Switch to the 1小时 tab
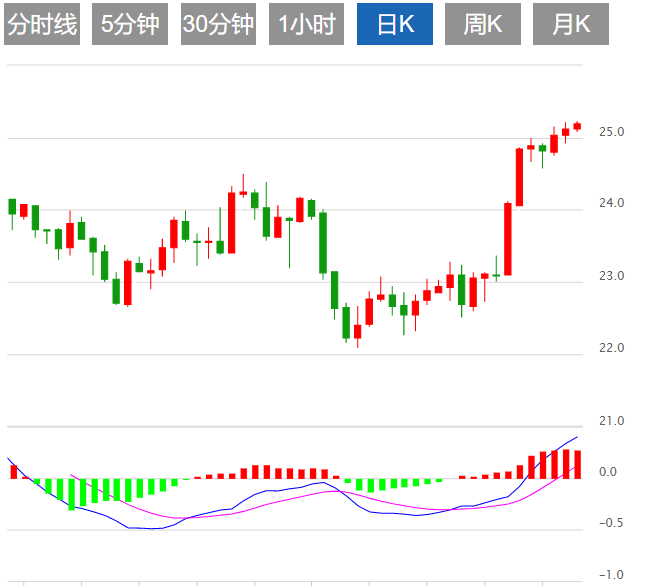 (306, 25)
